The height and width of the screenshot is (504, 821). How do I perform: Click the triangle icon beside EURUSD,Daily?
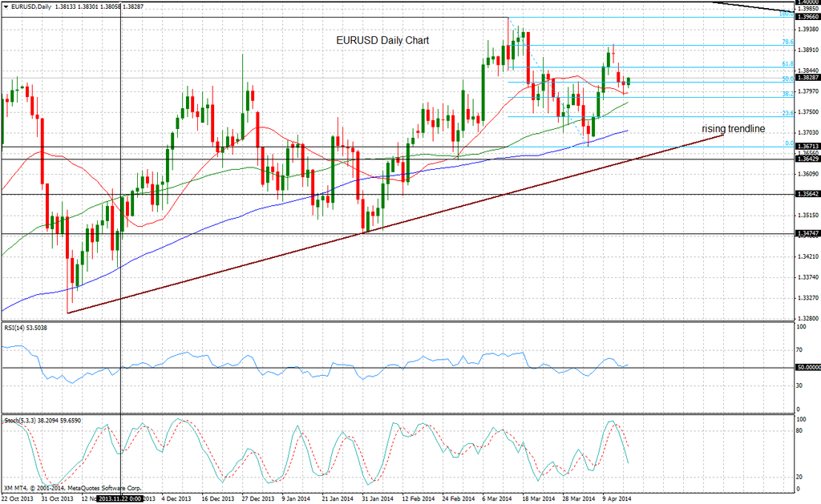coord(6,6)
